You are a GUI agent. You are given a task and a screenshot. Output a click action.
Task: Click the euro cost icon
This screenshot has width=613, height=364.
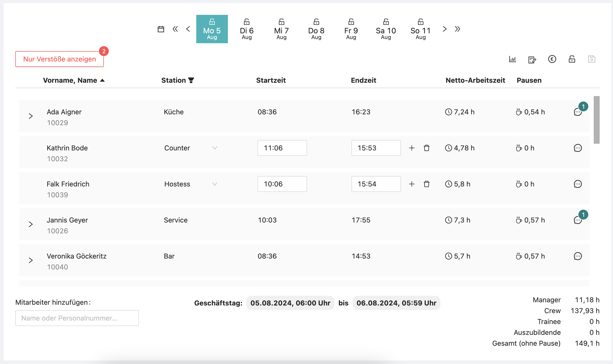click(552, 59)
